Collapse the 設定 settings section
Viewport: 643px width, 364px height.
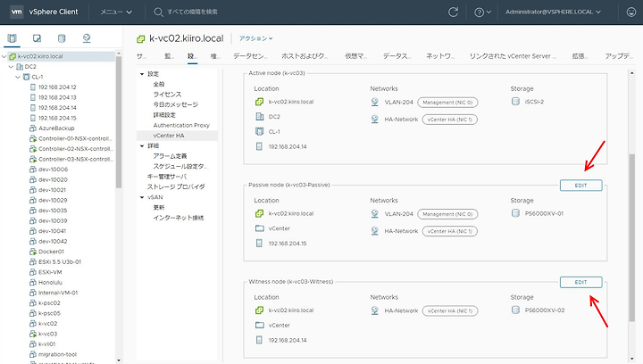(142, 74)
